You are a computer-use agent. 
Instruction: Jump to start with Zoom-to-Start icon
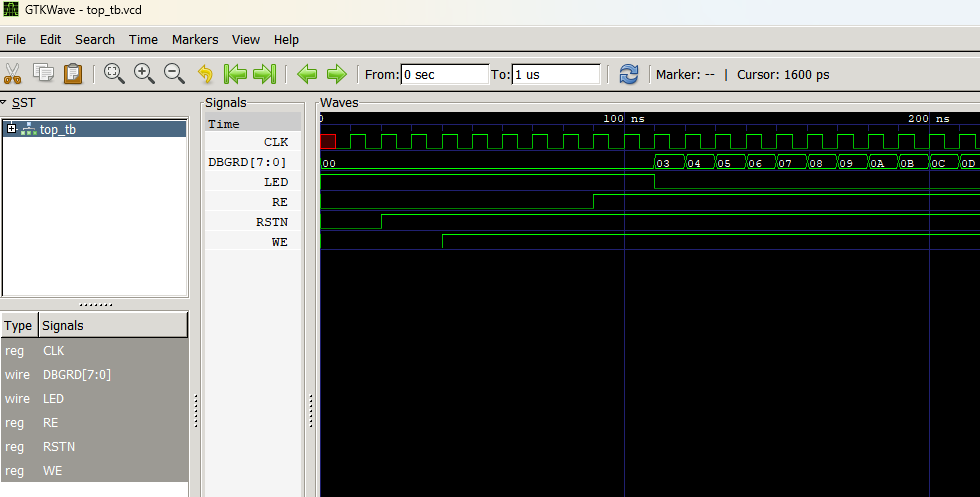pos(235,74)
